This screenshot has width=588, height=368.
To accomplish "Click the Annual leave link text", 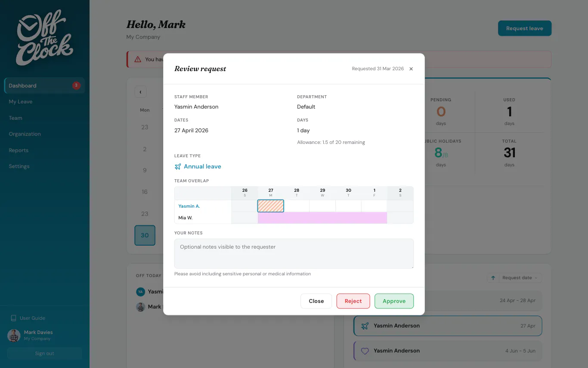I will pyautogui.click(x=202, y=166).
